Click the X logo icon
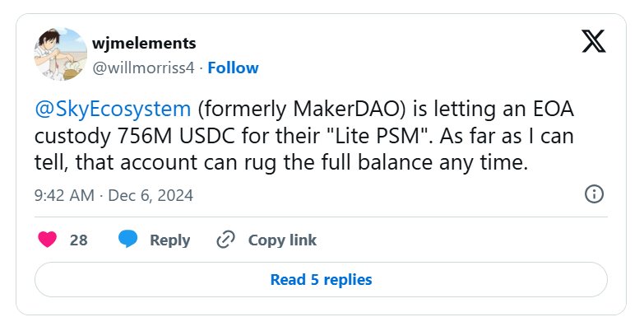This screenshot has height=331, width=644. (593, 39)
